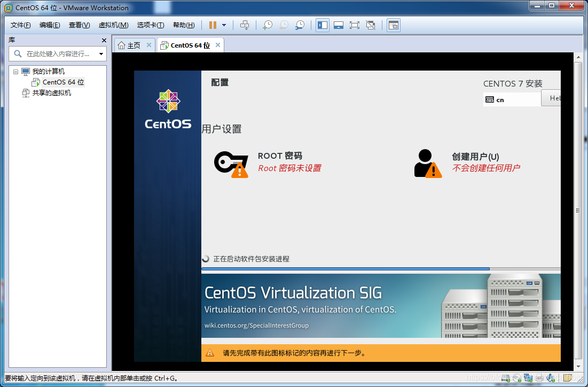Open the 帮助(H) menu

pyautogui.click(x=184, y=25)
